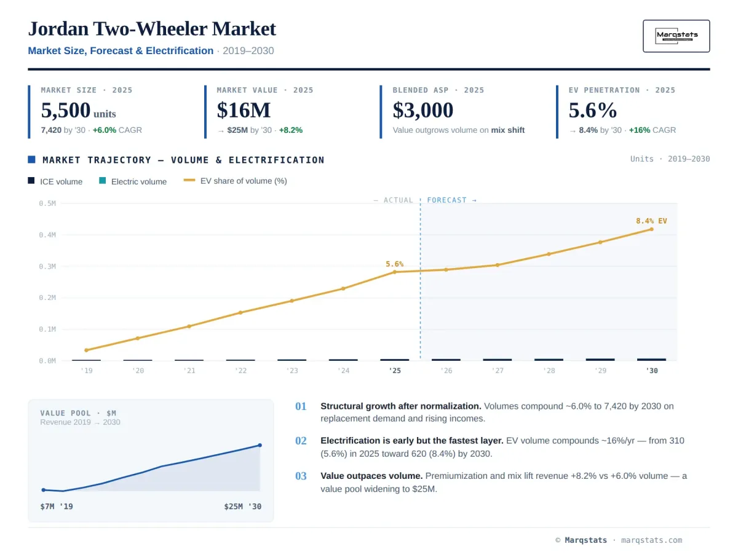Click the '19 axis label
The height and width of the screenshot is (560, 738).
pyautogui.click(x=86, y=371)
